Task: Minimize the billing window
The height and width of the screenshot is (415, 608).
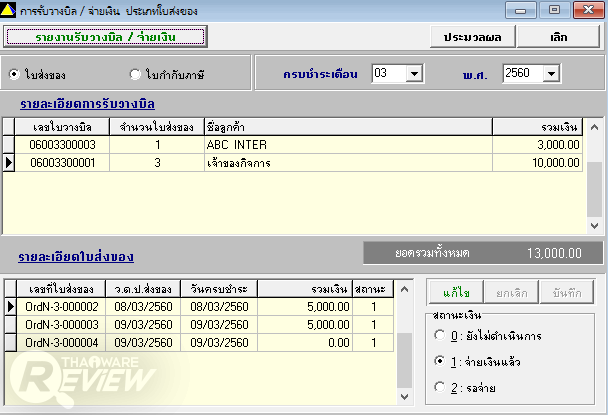Action: [x=520, y=10]
